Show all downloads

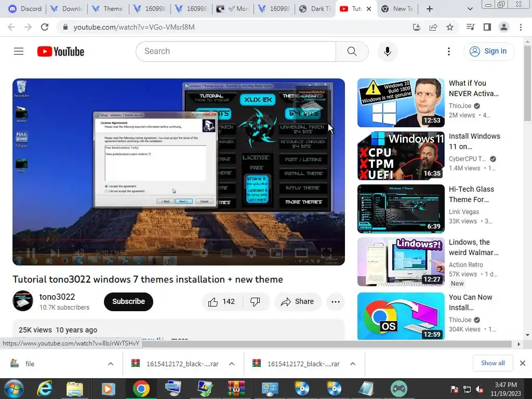pyautogui.click(x=493, y=363)
